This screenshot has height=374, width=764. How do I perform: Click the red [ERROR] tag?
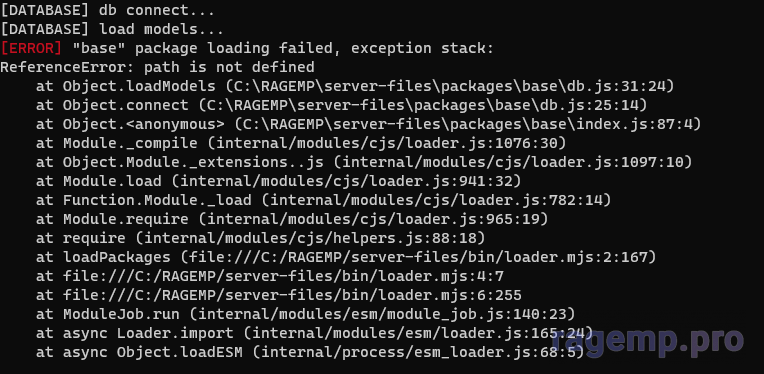(x=31, y=48)
